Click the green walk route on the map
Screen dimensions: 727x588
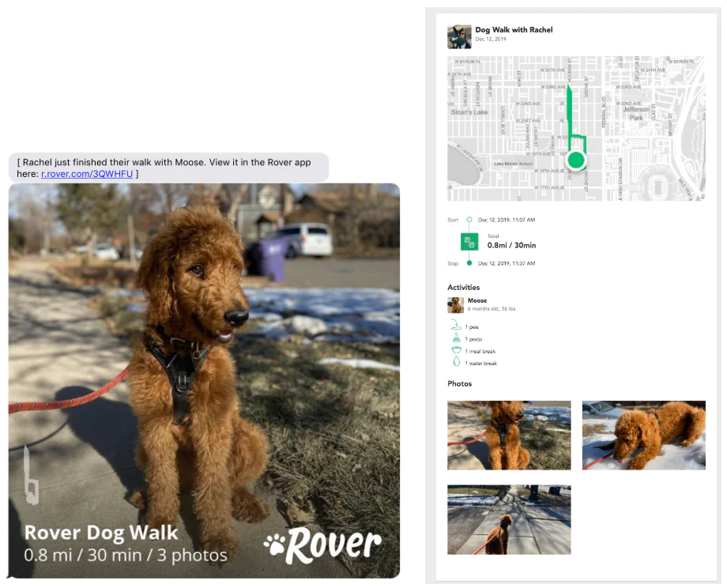coord(570,116)
